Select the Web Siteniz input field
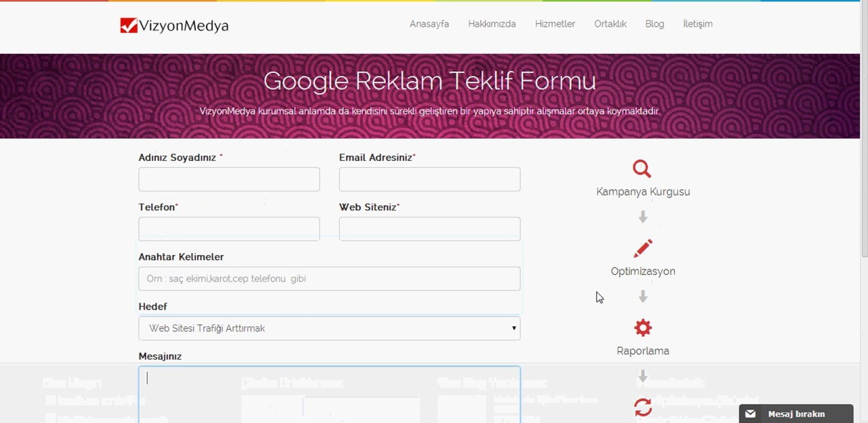Image resolution: width=868 pixels, height=423 pixels. click(x=430, y=229)
